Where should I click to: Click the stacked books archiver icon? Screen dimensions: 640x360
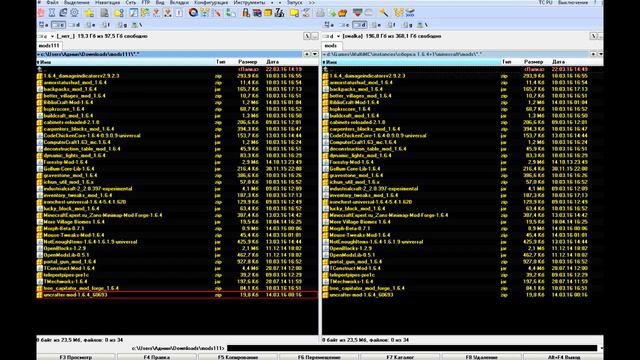click(257, 13)
